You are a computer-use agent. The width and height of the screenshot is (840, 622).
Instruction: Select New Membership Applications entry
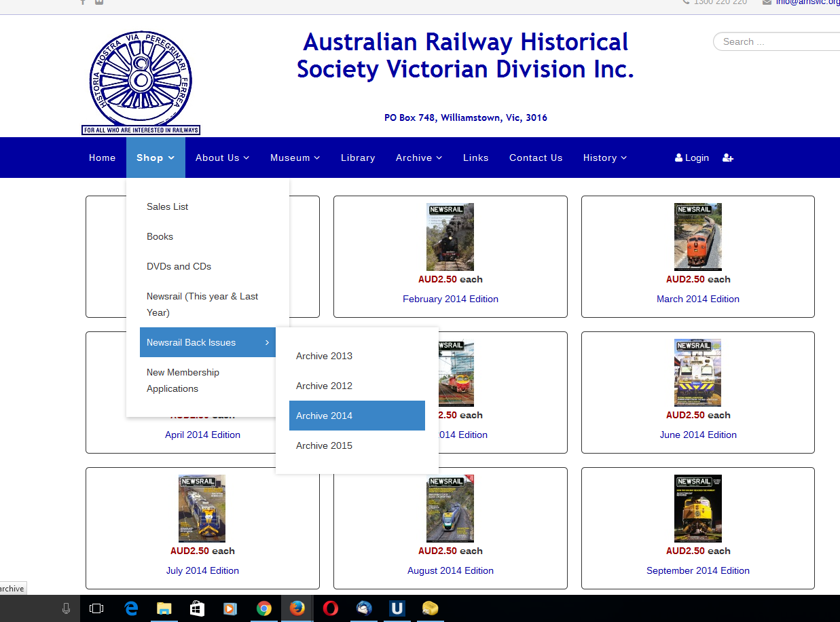(208, 380)
